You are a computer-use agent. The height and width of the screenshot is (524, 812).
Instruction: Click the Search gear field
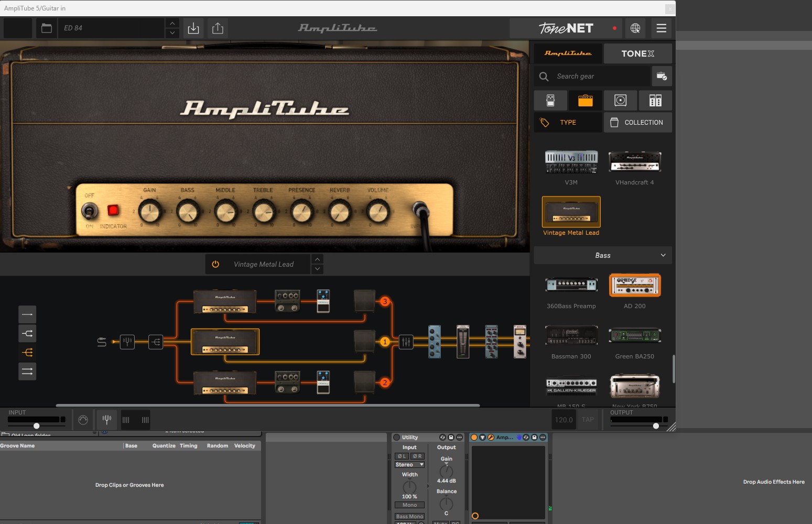[x=592, y=77]
